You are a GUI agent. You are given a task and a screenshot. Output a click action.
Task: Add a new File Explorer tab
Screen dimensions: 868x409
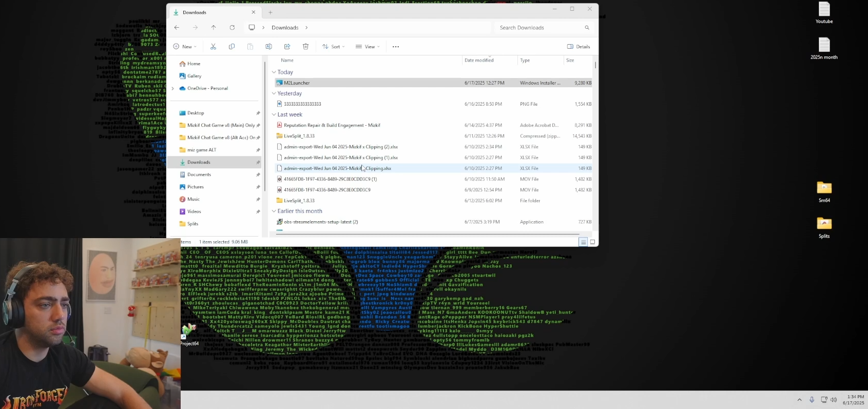pyautogui.click(x=271, y=12)
